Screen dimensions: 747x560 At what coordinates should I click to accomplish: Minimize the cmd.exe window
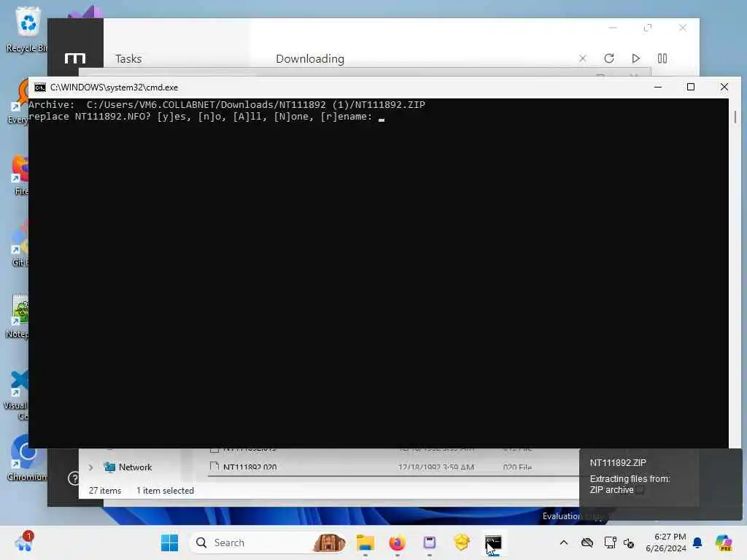coord(658,87)
